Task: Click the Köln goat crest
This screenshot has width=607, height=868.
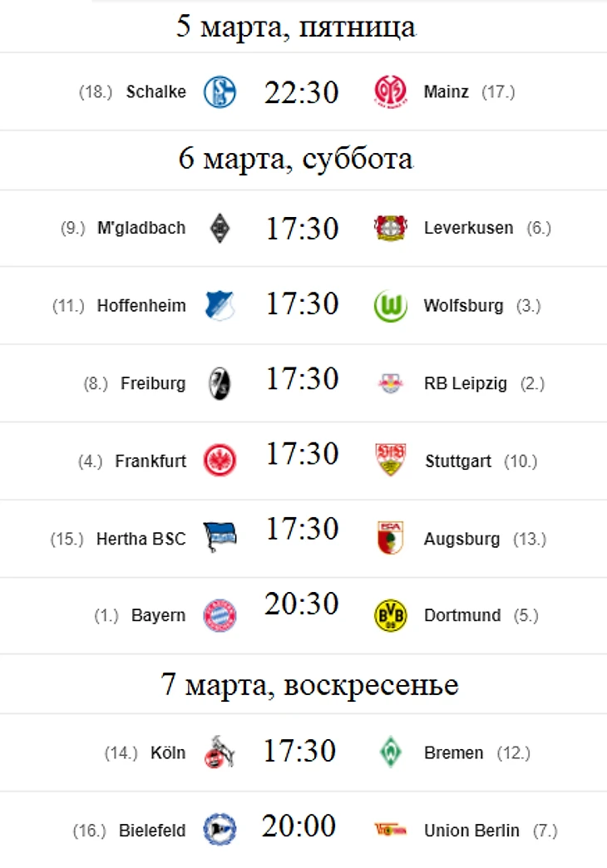Action: point(220,752)
